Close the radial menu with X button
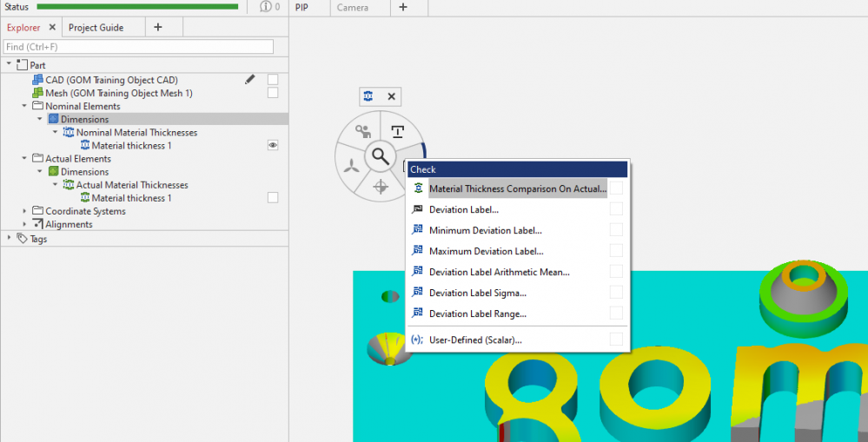868x442 pixels. pos(391,96)
